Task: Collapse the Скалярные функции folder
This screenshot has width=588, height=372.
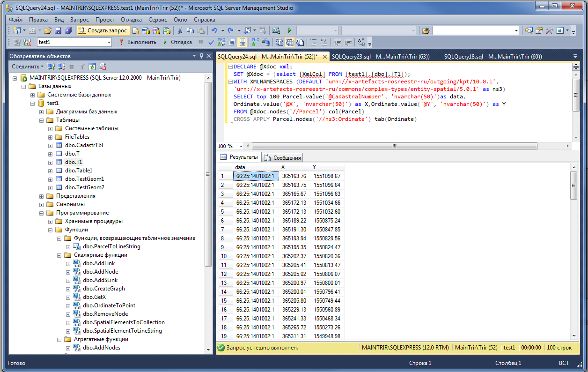Action: (59, 255)
